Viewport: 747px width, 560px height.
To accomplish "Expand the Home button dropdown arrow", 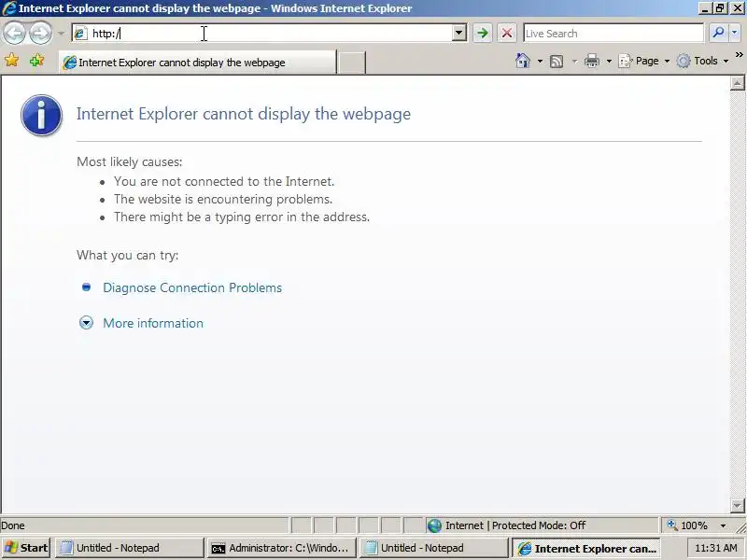I will (x=540, y=61).
